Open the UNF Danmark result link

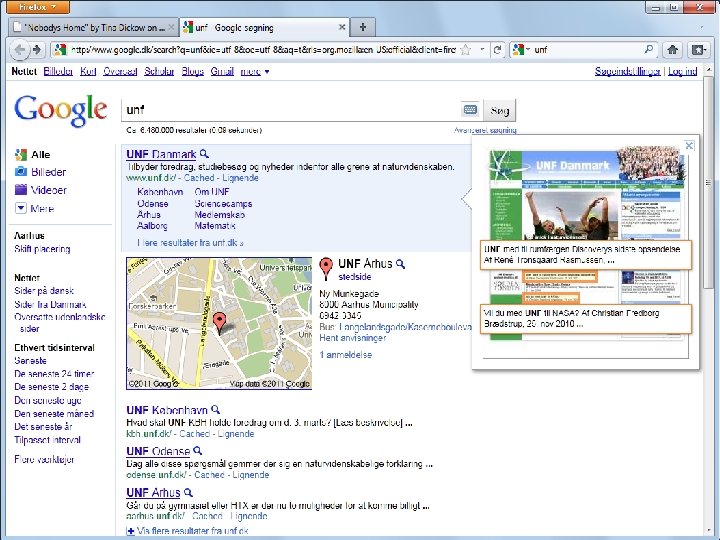tap(161, 154)
